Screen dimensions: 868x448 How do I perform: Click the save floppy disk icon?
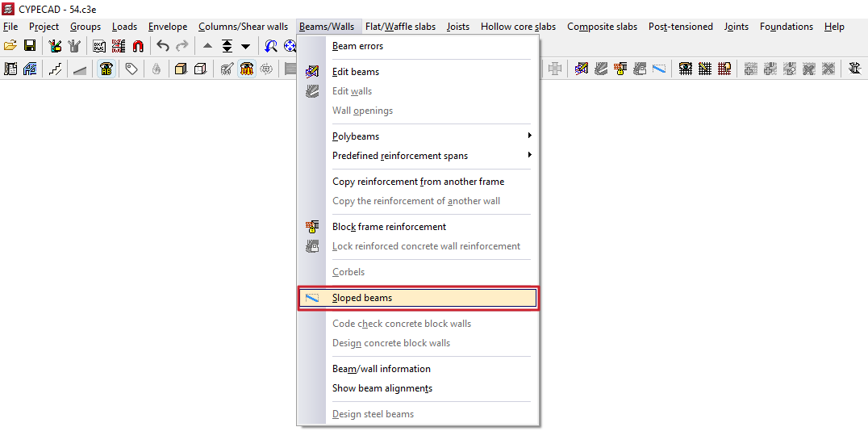30,46
